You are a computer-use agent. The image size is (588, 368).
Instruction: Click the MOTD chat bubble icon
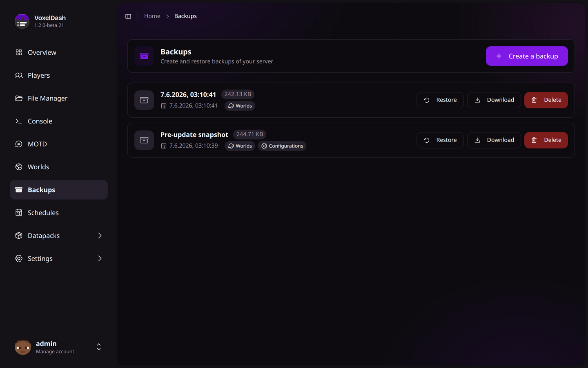[19, 144]
